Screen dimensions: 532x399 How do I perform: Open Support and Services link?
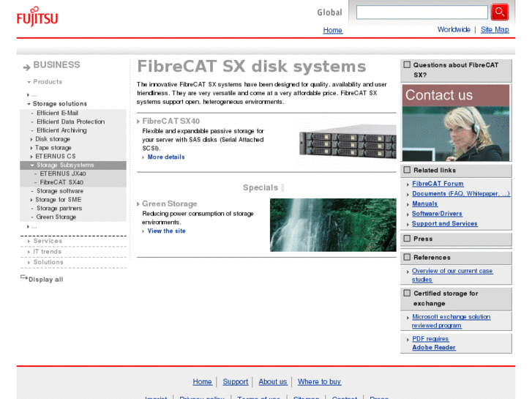tap(444, 224)
